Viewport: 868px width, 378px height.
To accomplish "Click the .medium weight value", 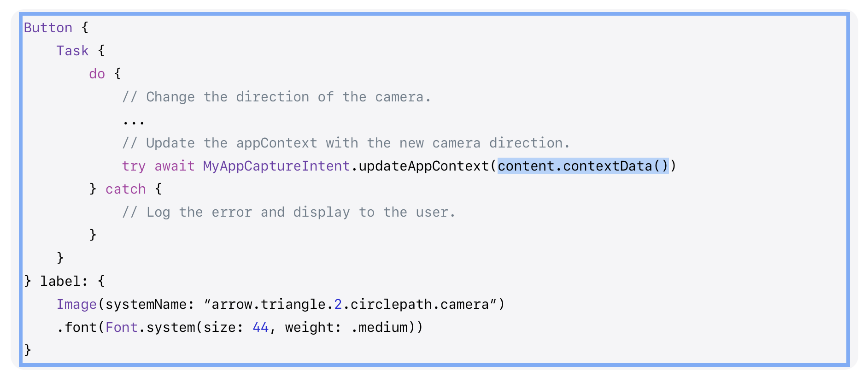I will pyautogui.click(x=380, y=327).
